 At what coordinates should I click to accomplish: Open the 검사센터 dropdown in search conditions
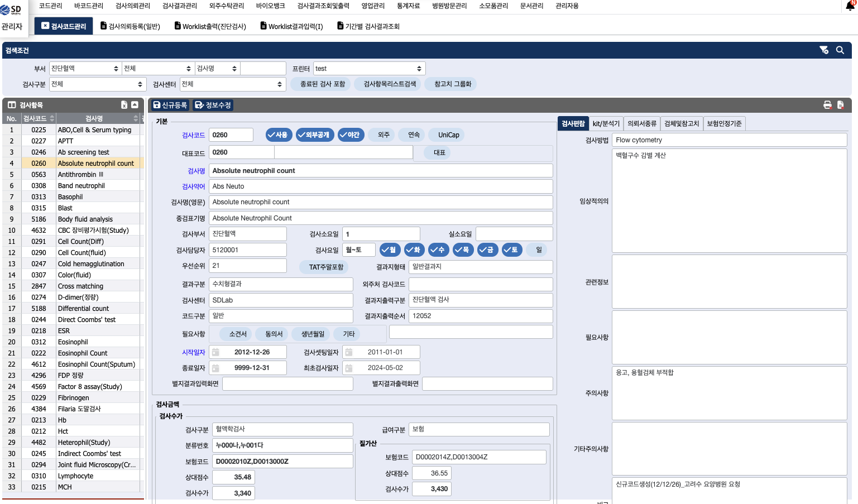[232, 84]
